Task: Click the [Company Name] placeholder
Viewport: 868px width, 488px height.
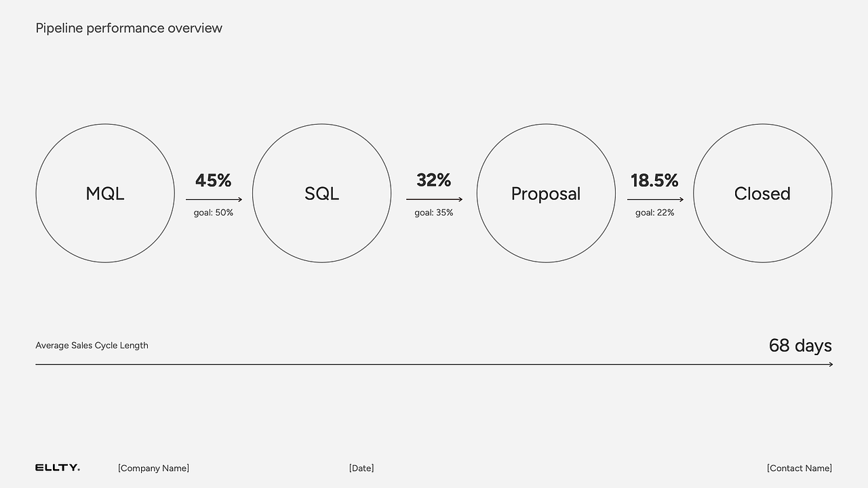Action: pyautogui.click(x=153, y=468)
